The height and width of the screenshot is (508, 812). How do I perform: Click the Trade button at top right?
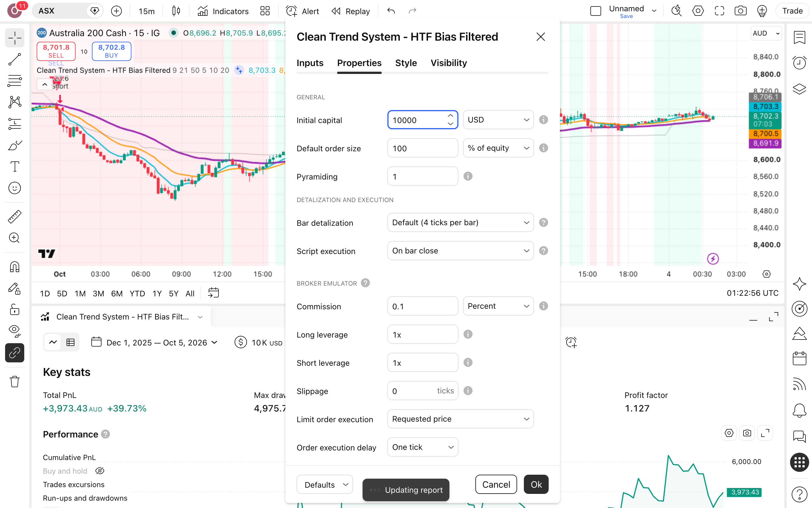792,11
